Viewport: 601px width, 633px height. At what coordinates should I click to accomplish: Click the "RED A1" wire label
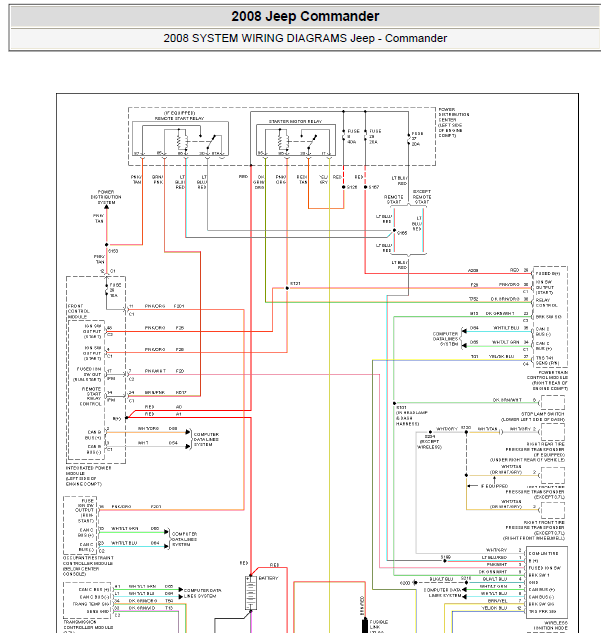tap(163, 414)
